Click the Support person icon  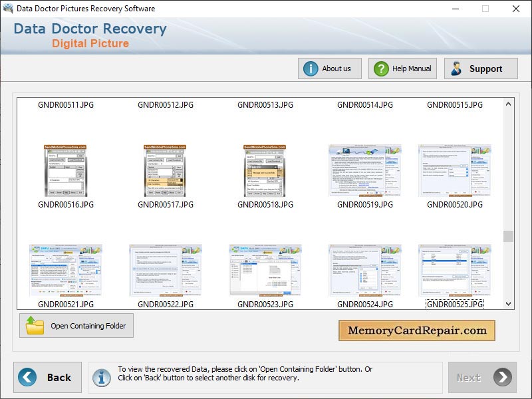coord(456,68)
